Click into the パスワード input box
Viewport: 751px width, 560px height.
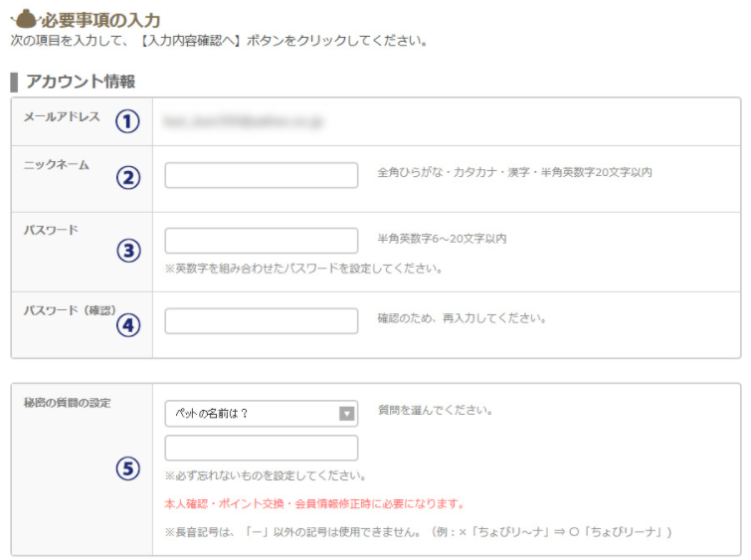[x=261, y=241]
